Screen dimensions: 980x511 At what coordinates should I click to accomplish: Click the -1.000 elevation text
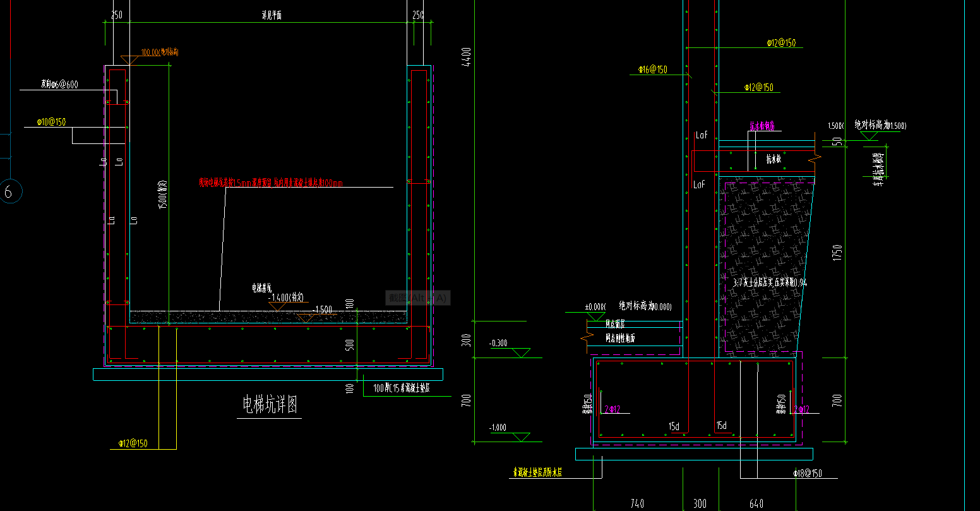(x=498, y=428)
